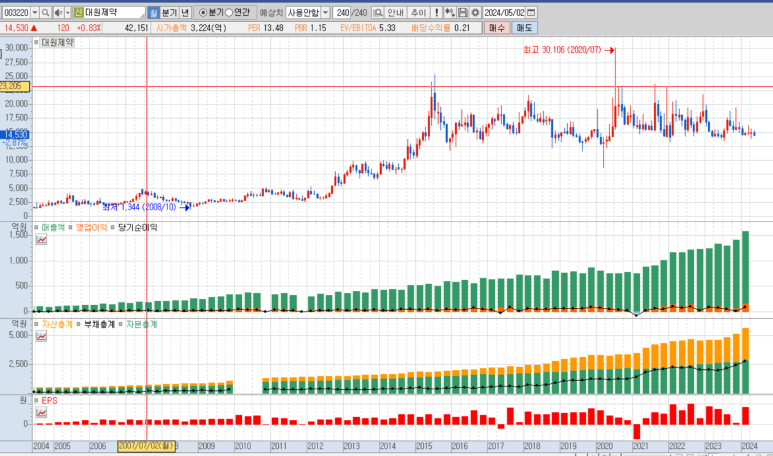This screenshot has width=773, height=456.
Task: Click the 대원제약 stock name field
Action: [115, 12]
